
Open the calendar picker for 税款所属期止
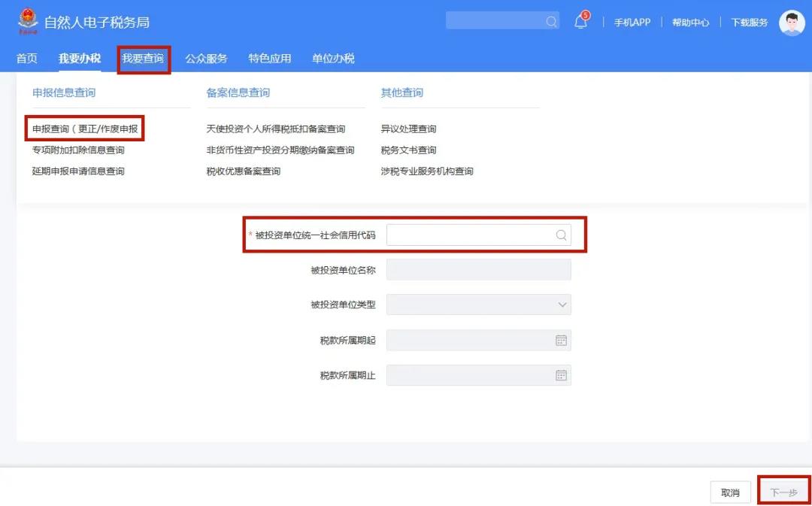pyautogui.click(x=561, y=374)
